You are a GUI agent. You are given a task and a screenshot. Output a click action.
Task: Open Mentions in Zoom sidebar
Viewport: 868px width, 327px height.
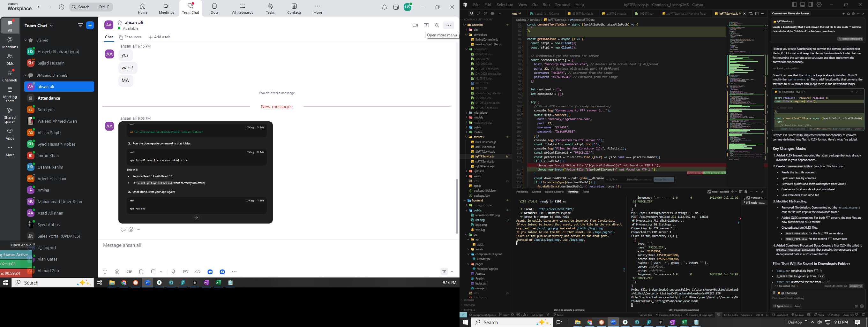point(10,43)
